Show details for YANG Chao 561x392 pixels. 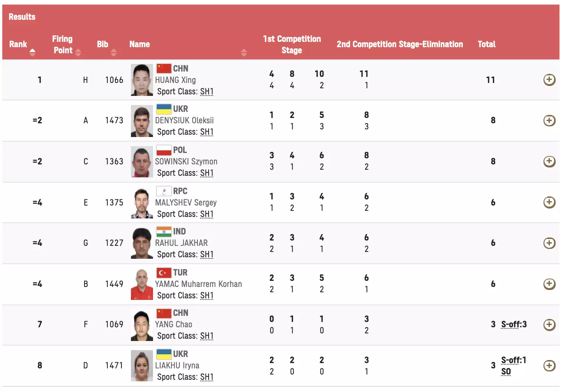549,325
